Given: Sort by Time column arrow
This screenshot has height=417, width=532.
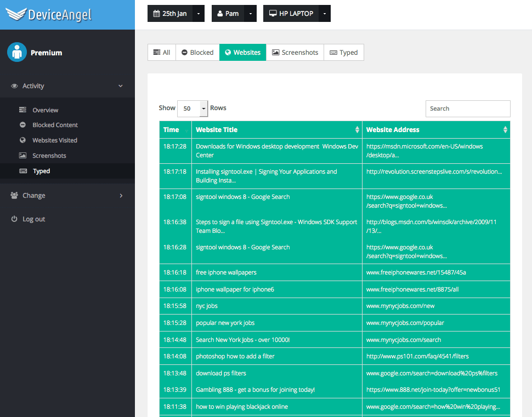Looking at the screenshot, I should point(186,130).
